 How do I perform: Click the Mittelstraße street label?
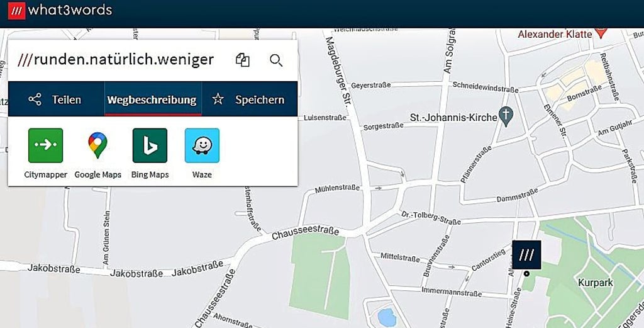[x=400, y=257]
